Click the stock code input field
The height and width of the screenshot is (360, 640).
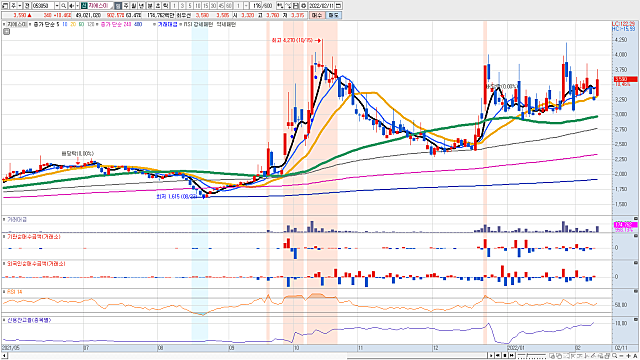(x=43, y=6)
